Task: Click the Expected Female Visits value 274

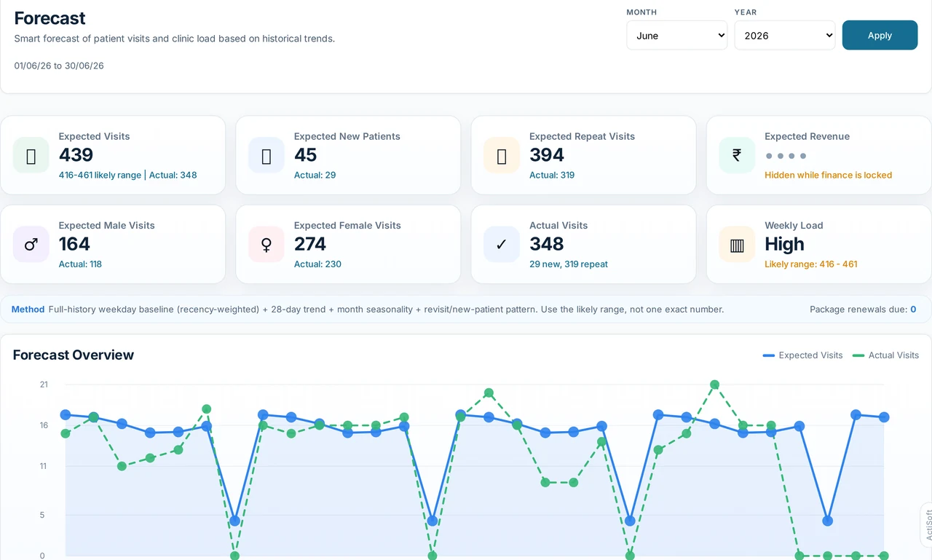Action: pyautogui.click(x=310, y=244)
